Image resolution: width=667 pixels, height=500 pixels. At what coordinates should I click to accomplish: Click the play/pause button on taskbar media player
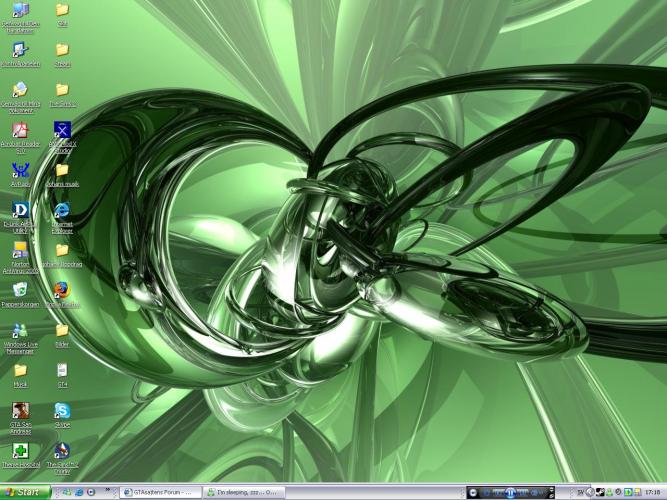point(509,492)
